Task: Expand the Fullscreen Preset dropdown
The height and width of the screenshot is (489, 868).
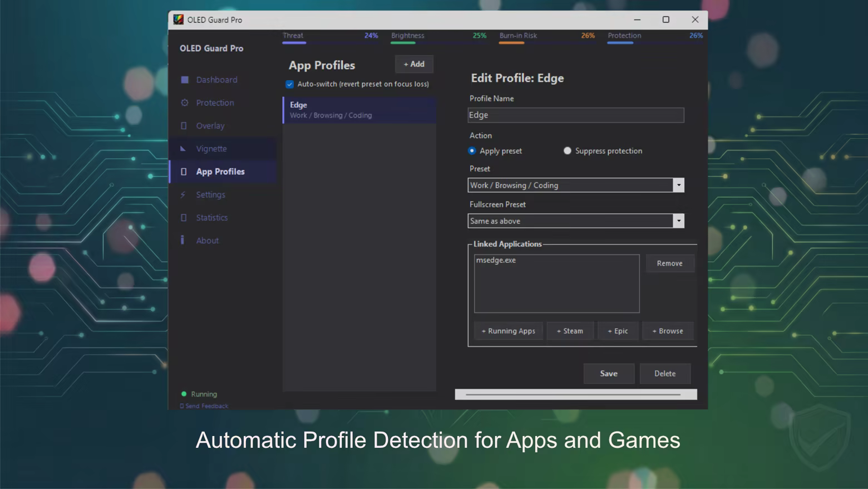Action: [x=678, y=221]
